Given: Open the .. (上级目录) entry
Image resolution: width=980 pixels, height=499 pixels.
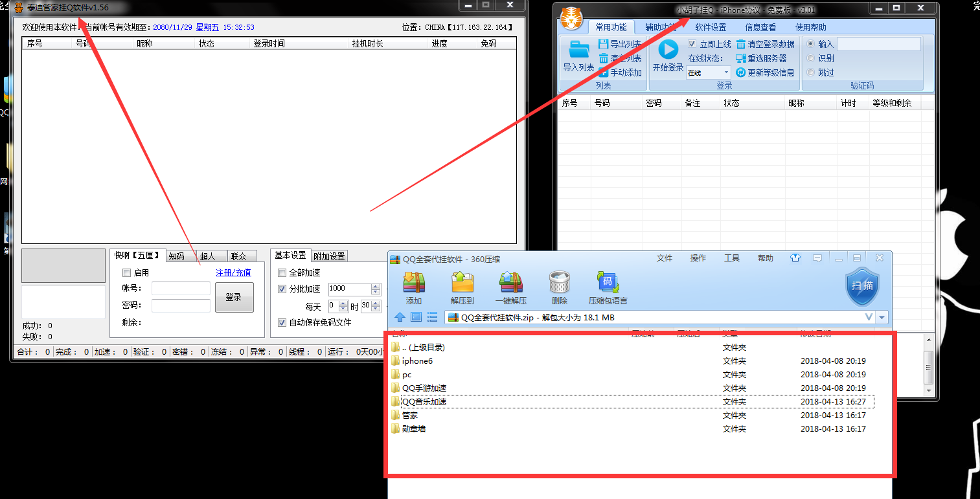Looking at the screenshot, I should click(632, 348).
